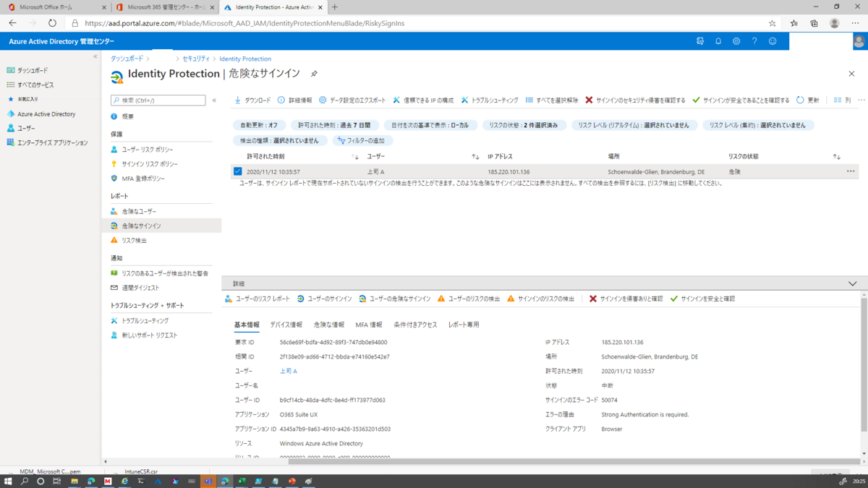Image resolution: width=868 pixels, height=488 pixels.
Task: Open リスク レベル (集約) filter
Action: (x=757, y=125)
